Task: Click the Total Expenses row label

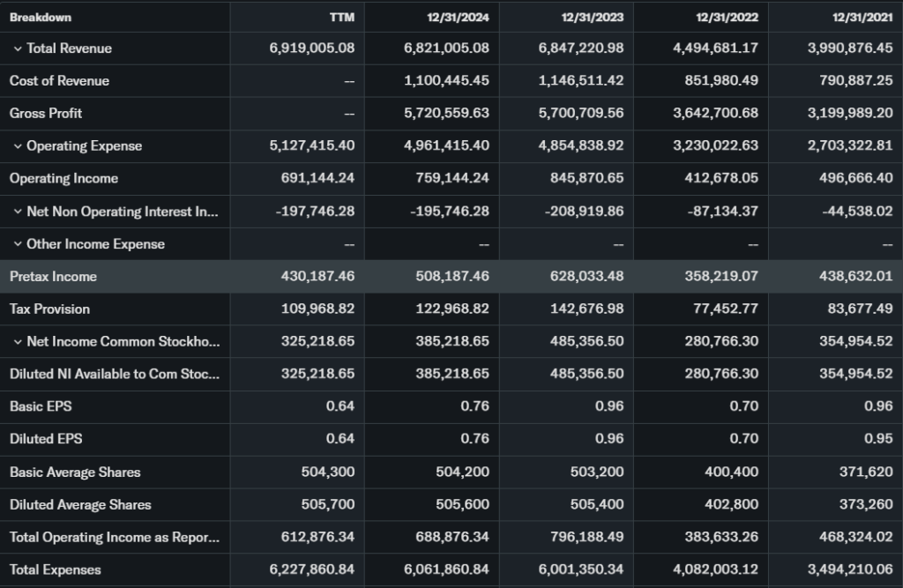Action: (x=55, y=570)
